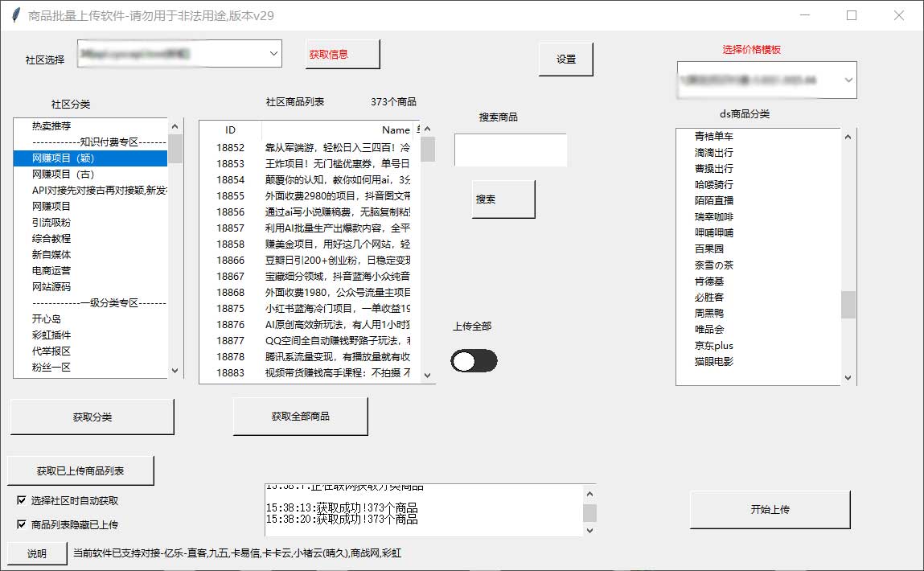Image resolution: width=924 pixels, height=571 pixels.
Task: Select the API对接 category row
Action: click(91, 191)
